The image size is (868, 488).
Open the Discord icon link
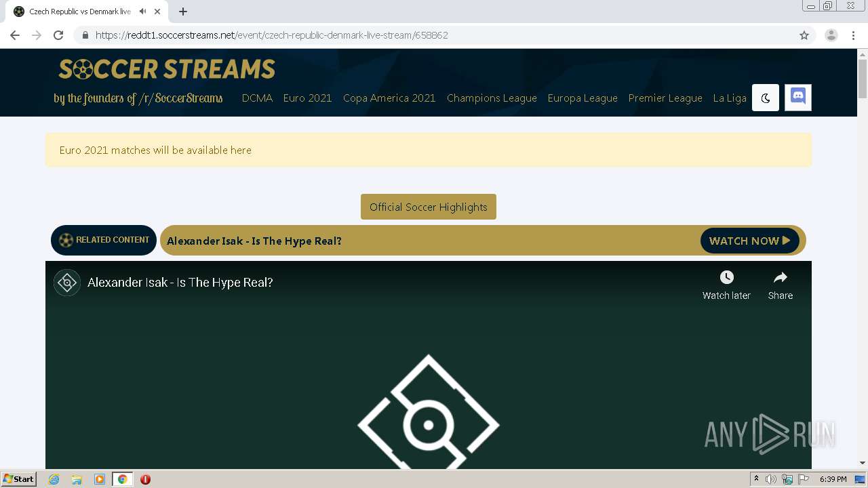pos(798,98)
